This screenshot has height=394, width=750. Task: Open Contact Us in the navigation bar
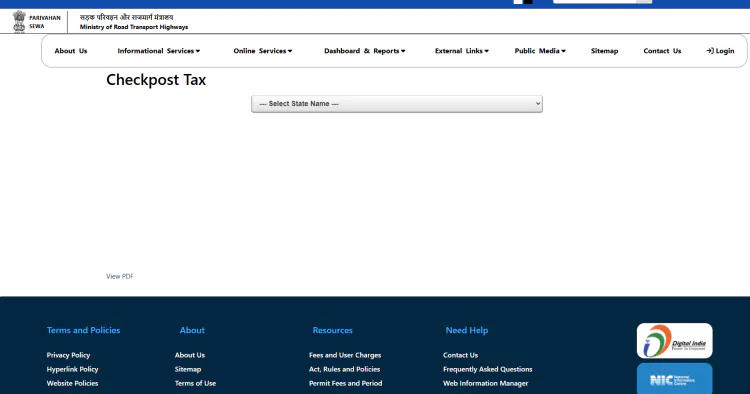click(662, 51)
